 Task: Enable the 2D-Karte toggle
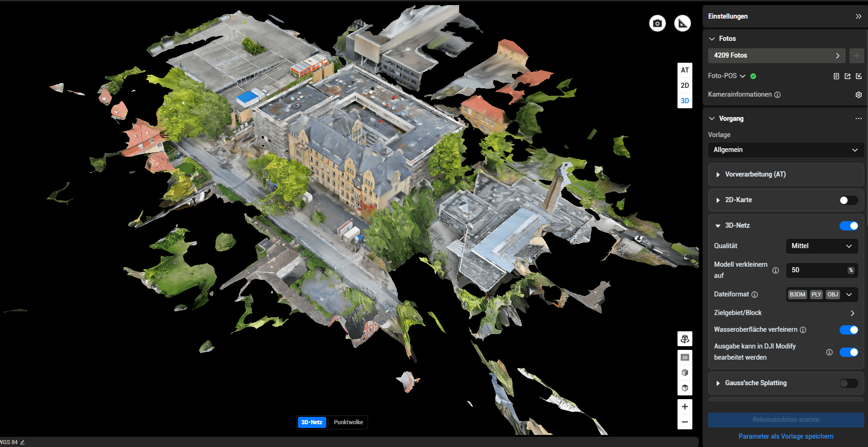848,200
